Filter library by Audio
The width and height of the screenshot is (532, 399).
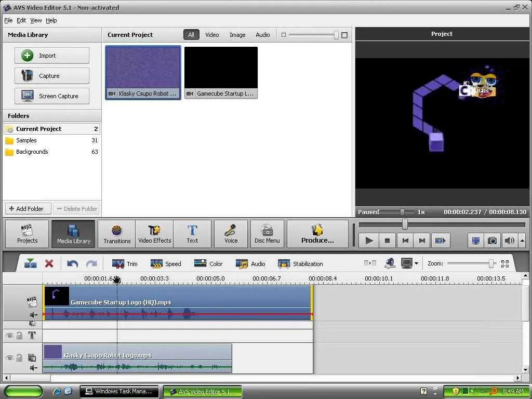(x=262, y=35)
